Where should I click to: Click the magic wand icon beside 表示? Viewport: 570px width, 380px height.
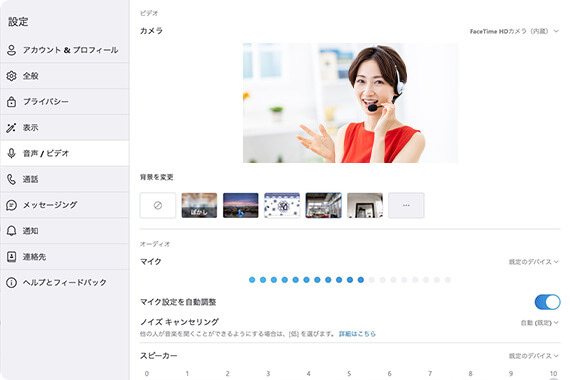pyautogui.click(x=11, y=128)
